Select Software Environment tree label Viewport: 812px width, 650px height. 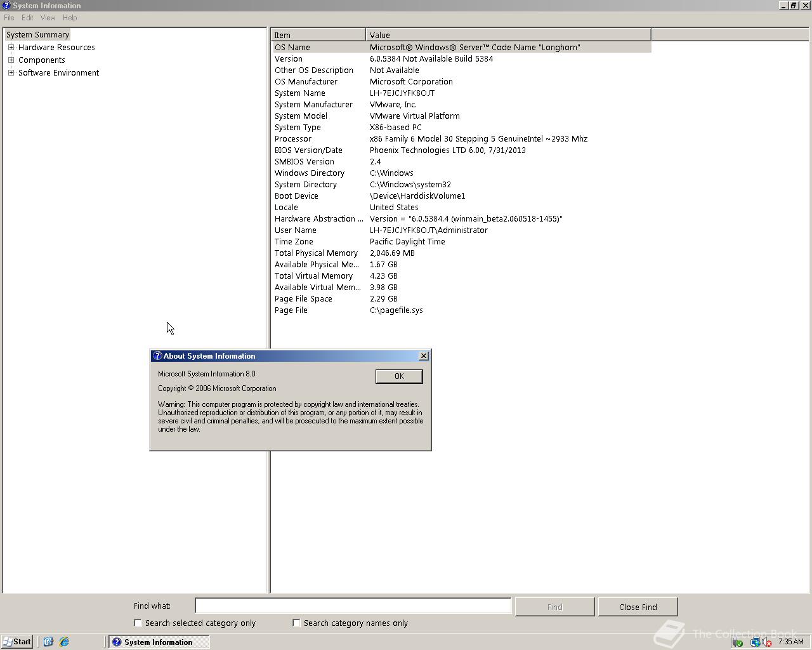pyautogui.click(x=58, y=73)
